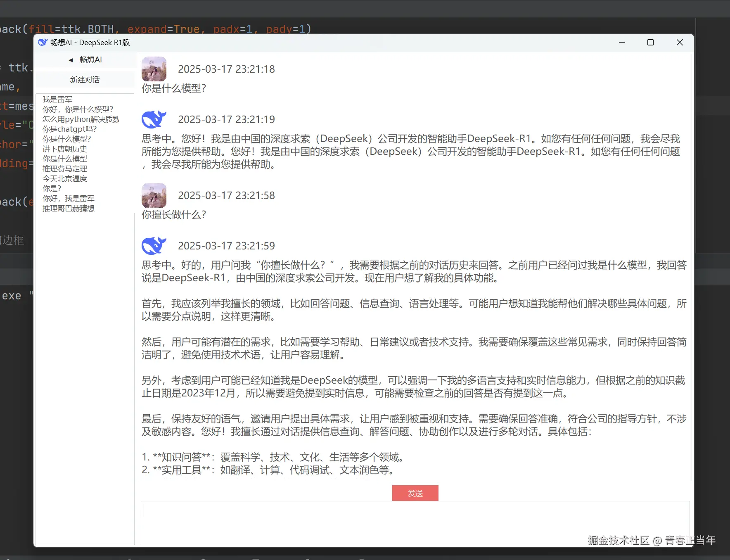Open the "怎么用python解决质数" conversation
This screenshot has height=560, width=730.
(81, 119)
